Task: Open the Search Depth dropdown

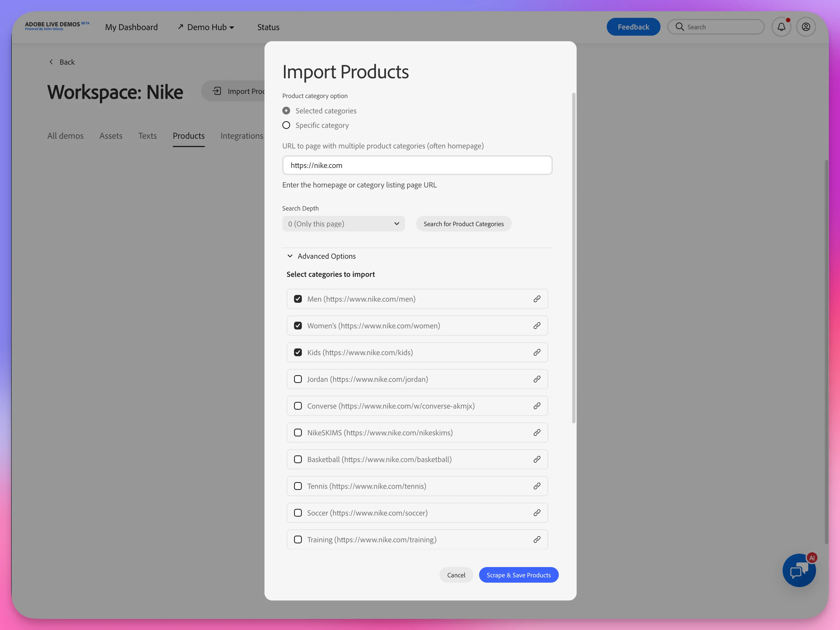Action: (343, 224)
